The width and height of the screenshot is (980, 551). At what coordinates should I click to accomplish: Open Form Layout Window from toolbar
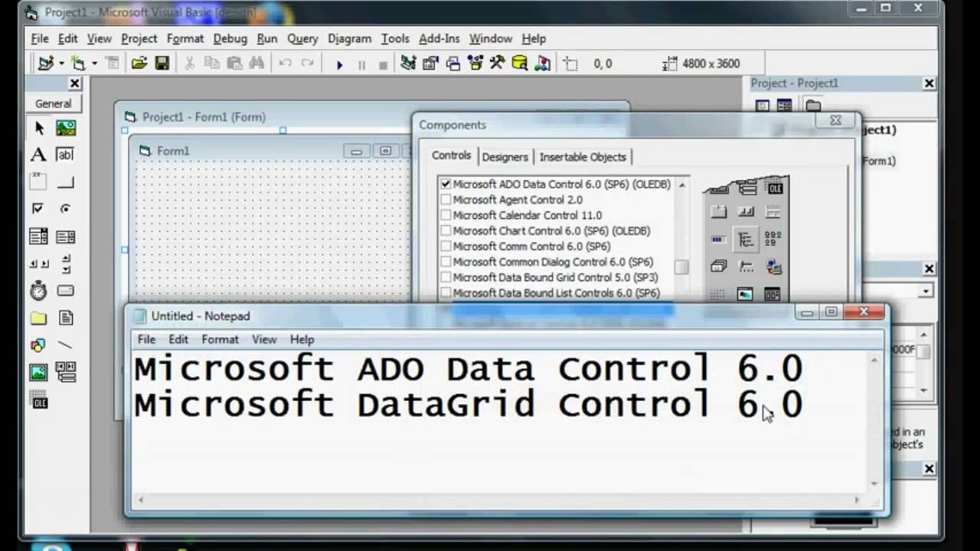pyautogui.click(x=453, y=64)
